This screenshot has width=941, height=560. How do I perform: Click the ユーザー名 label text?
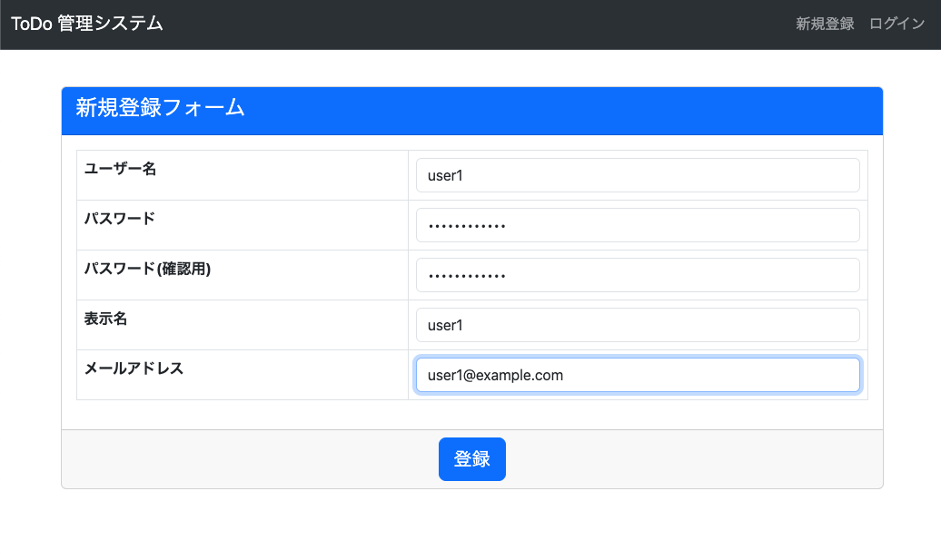pos(120,169)
